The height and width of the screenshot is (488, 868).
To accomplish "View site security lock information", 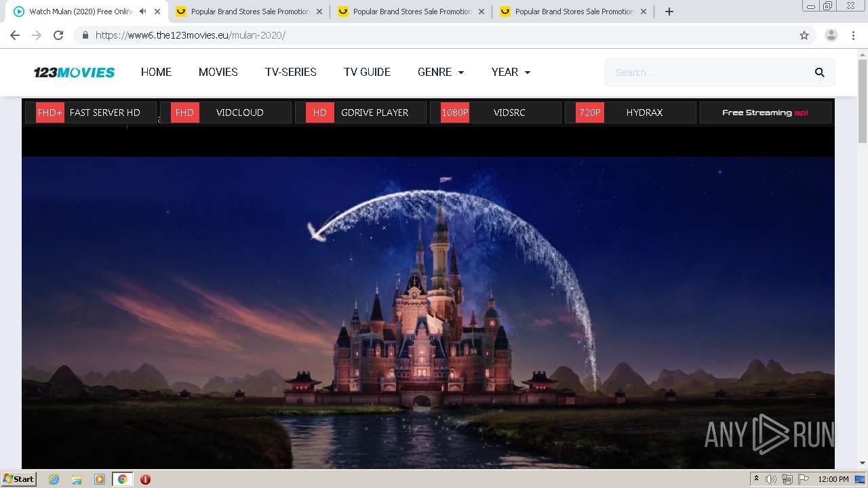I will pos(85,35).
